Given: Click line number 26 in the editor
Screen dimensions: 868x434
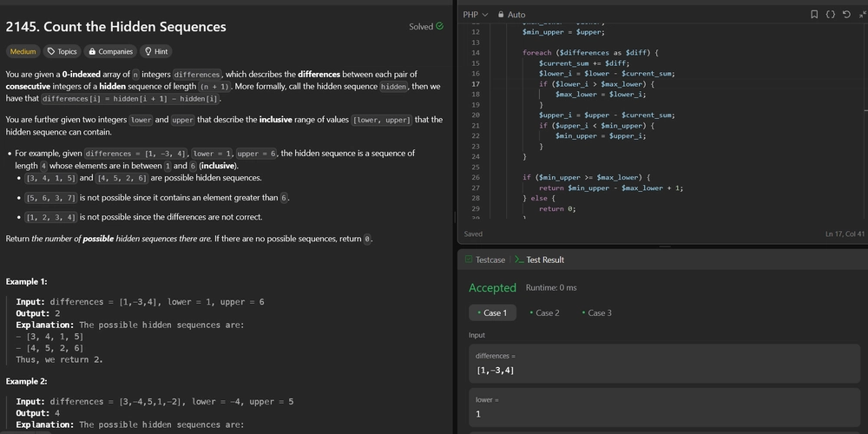Looking at the screenshot, I should click(x=476, y=178).
